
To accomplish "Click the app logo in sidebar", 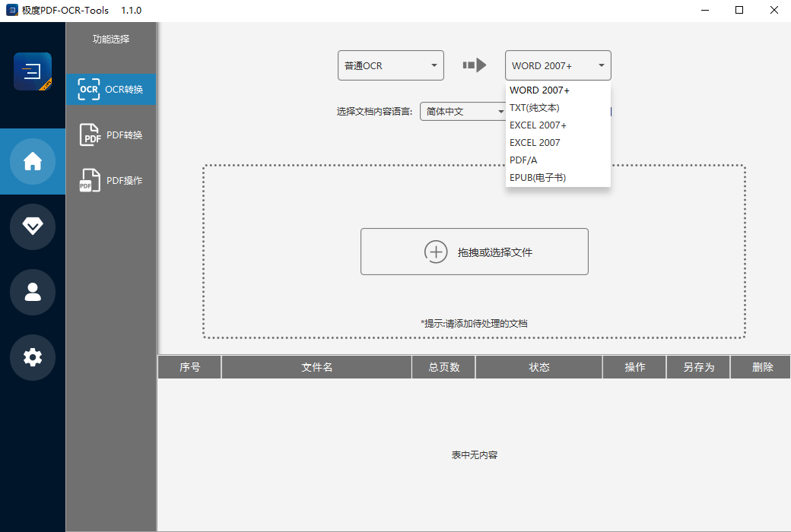I will (x=33, y=71).
